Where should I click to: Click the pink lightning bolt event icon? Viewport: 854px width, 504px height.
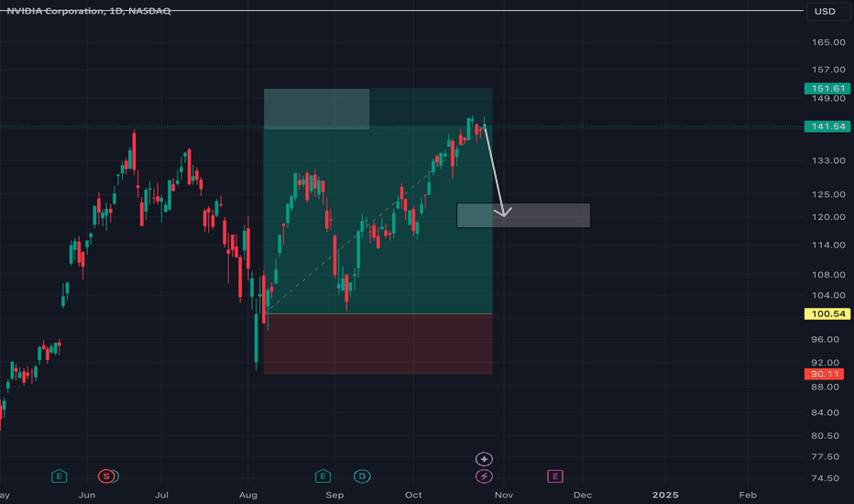click(484, 477)
